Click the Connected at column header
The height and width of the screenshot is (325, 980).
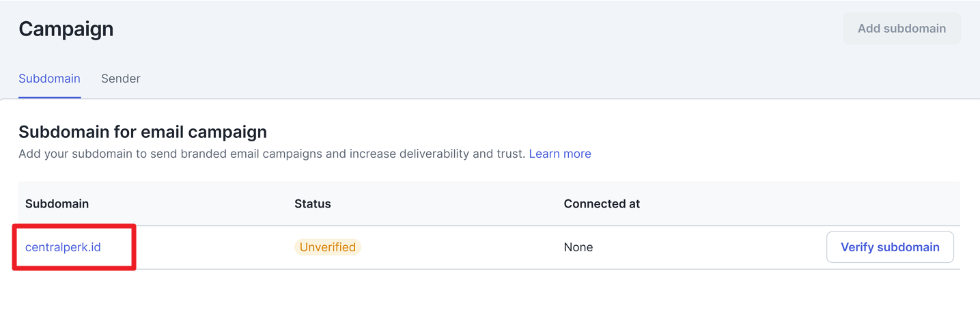602,203
